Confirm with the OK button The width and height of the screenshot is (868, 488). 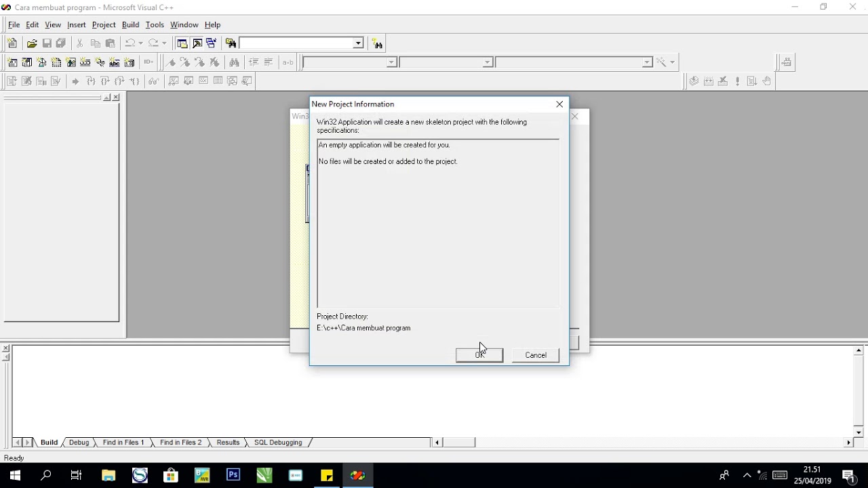point(479,355)
